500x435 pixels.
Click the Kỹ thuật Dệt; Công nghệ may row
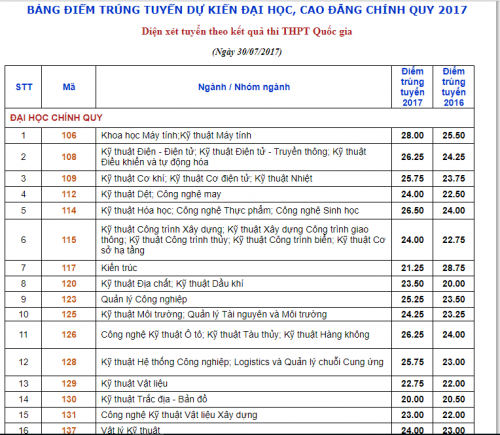coord(240,194)
